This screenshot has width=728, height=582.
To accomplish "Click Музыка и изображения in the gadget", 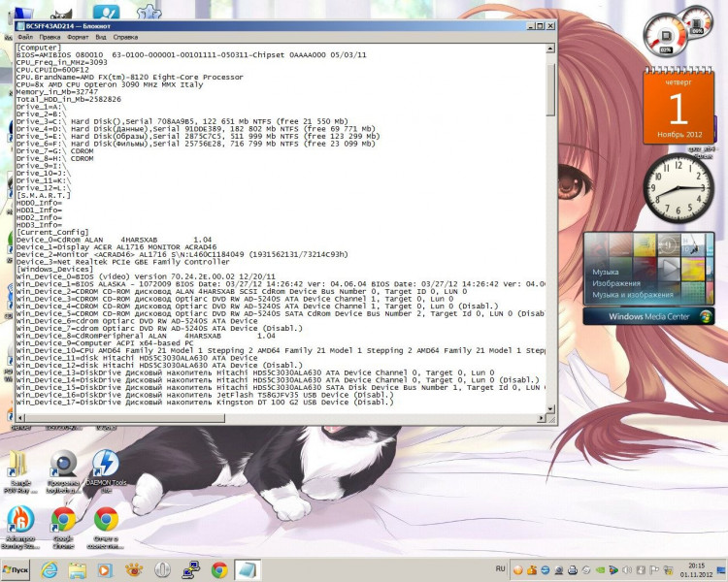I will 632,295.
